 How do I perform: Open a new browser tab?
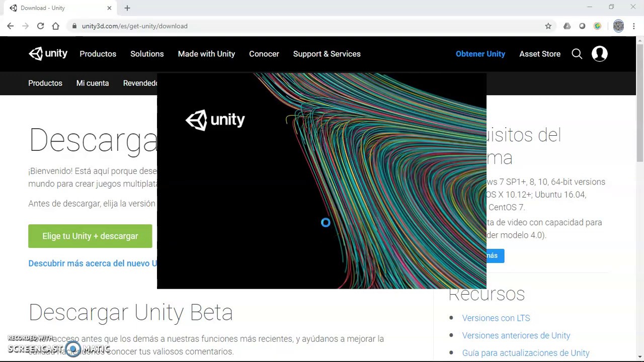[x=127, y=8]
